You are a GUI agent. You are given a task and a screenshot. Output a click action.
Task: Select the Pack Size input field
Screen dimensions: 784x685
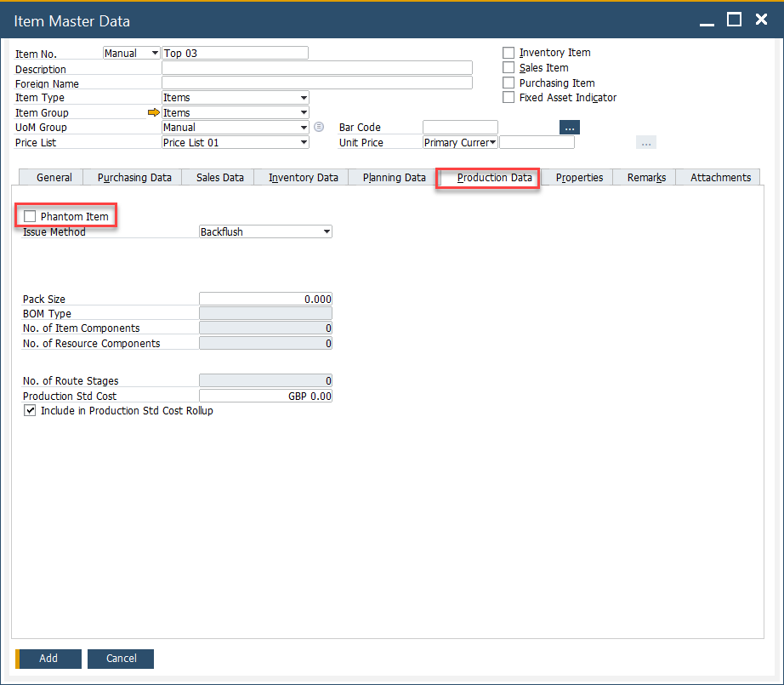[265, 299]
